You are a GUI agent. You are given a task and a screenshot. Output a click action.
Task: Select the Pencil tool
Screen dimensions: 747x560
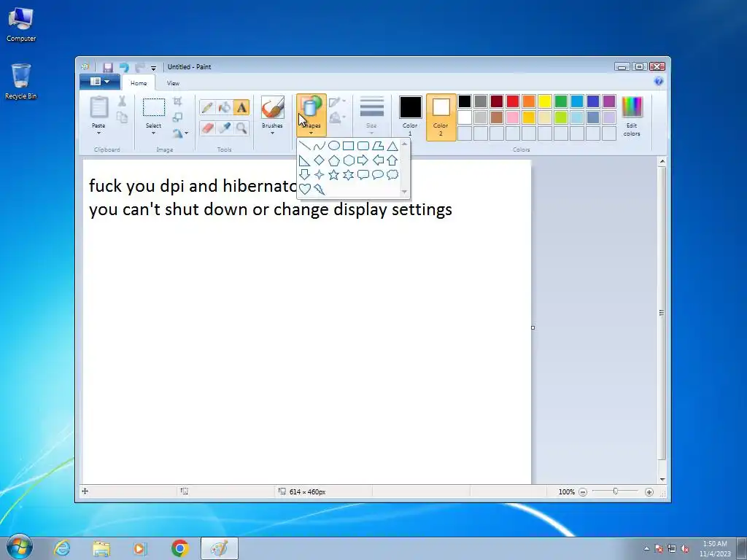pos(206,108)
